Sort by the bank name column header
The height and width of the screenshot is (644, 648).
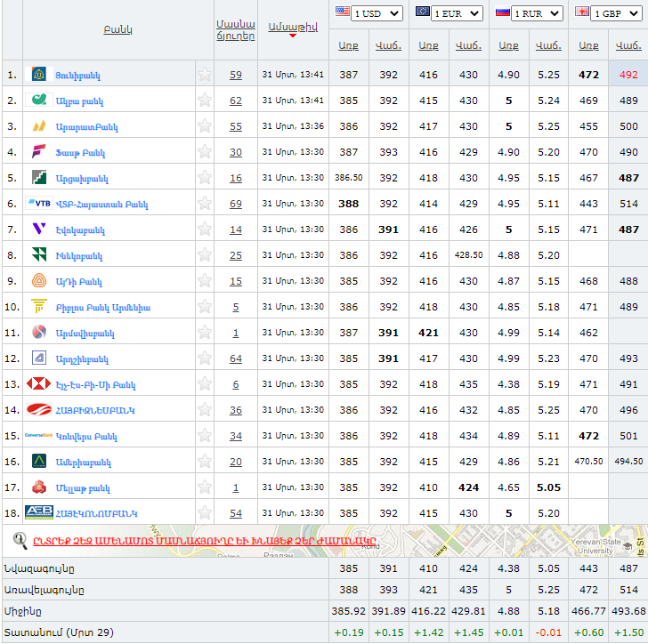117,29
